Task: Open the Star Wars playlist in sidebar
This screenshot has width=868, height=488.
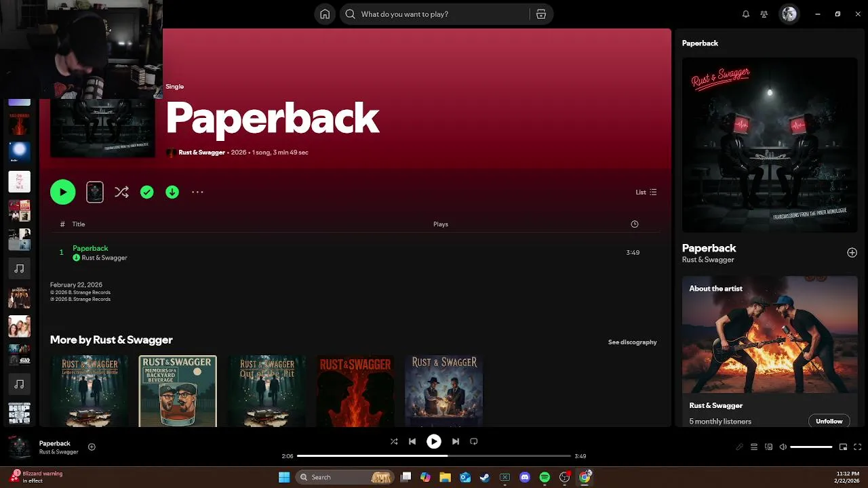Action: pos(19,355)
